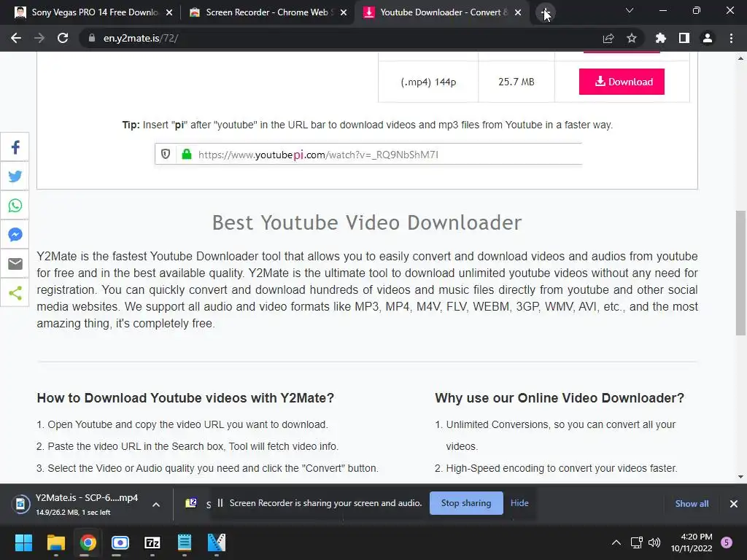Viewport: 747px width, 560px height.
Task: Open second download item in bar
Action: click(x=196, y=503)
